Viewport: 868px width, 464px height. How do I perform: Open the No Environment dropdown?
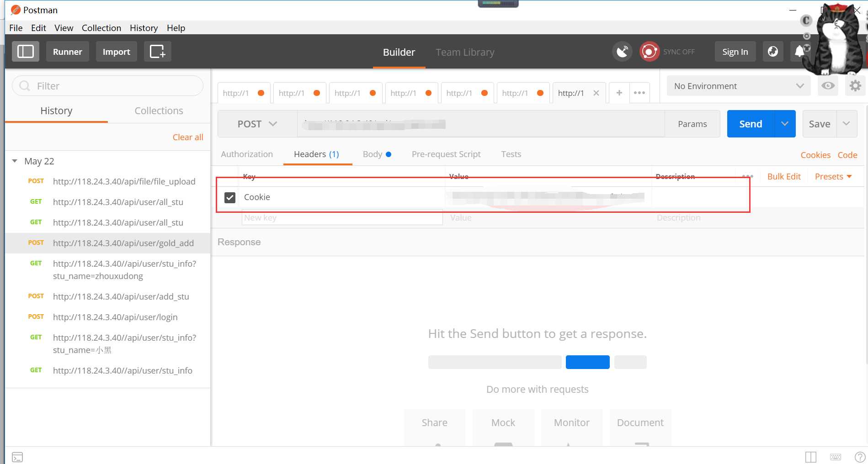738,86
